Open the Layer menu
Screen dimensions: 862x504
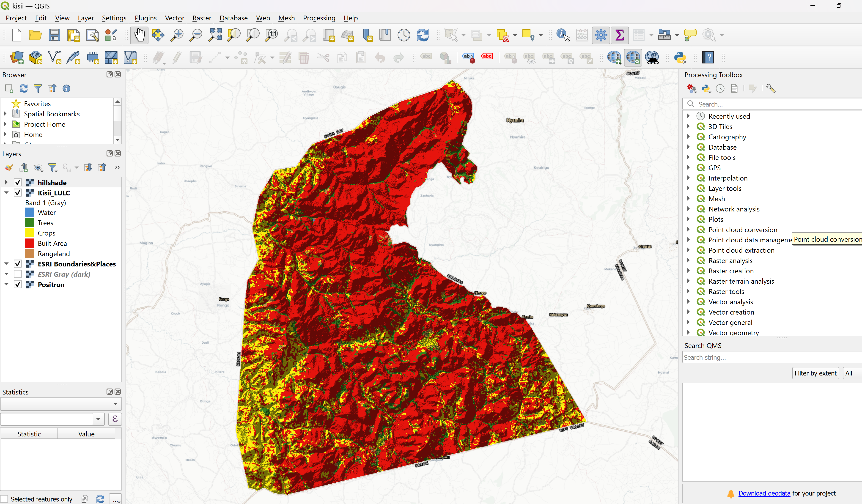click(x=85, y=18)
